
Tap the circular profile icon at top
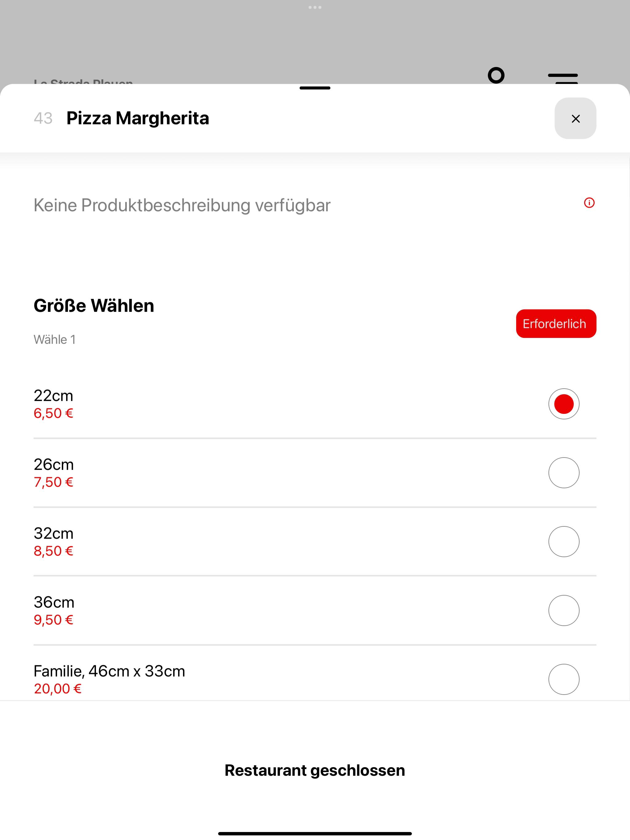click(x=496, y=75)
